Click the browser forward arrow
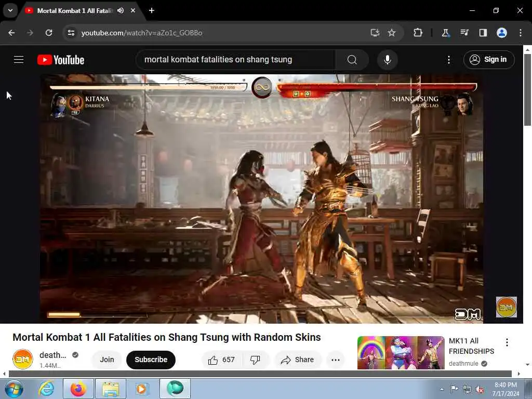 30,33
